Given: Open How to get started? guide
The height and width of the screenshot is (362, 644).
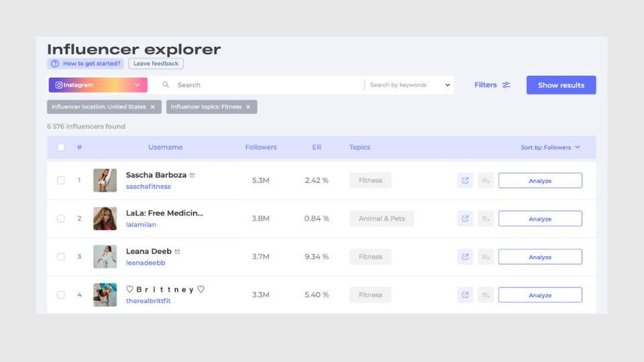Looking at the screenshot, I should click(85, 64).
